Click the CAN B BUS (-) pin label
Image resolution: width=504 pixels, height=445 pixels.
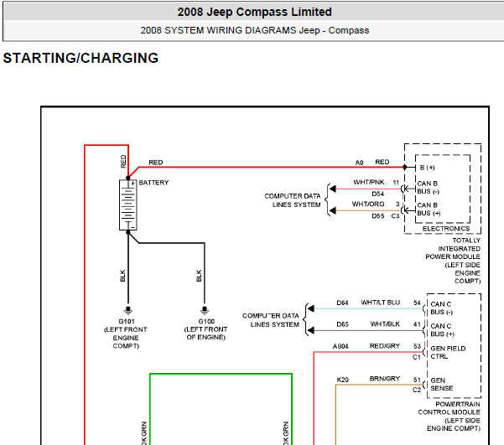coord(429,188)
